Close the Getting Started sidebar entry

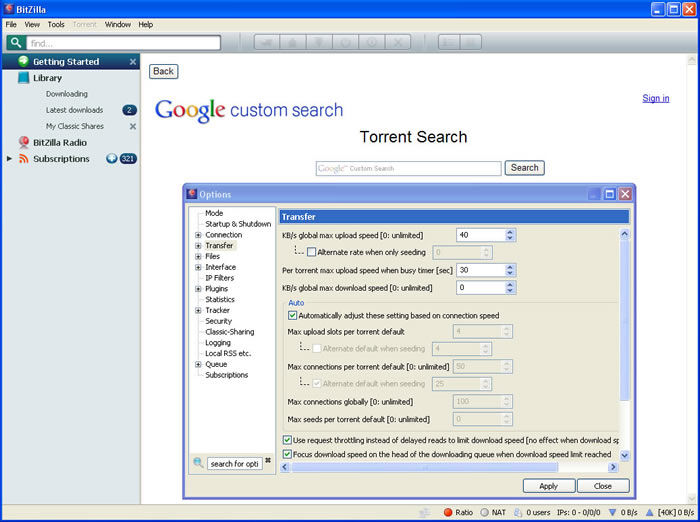click(x=133, y=62)
